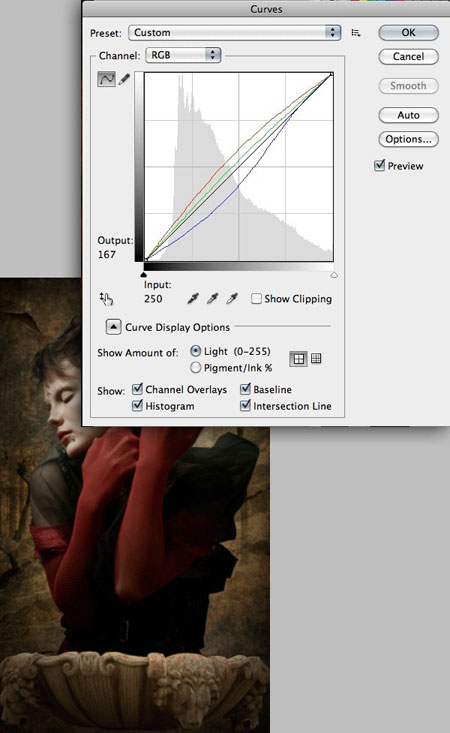Screen dimensions: 450x733
Task: Select Light (0-255) radio option
Action: [196, 351]
